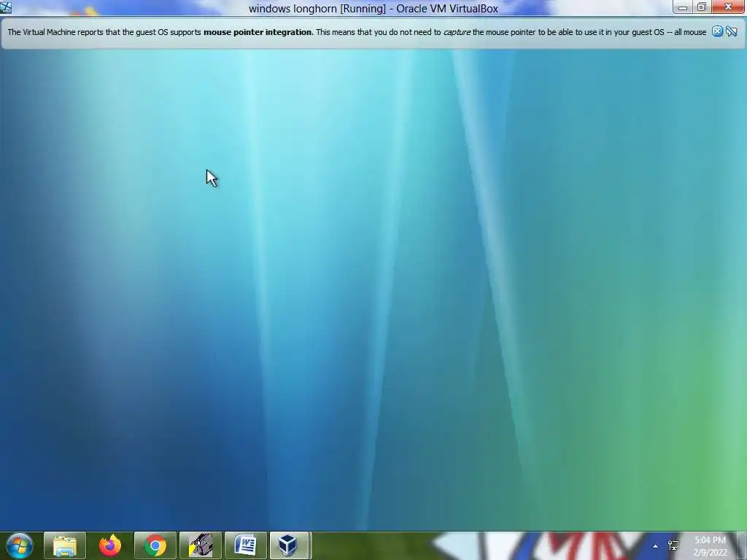Open Windows Explorer from the taskbar
The height and width of the screenshot is (560, 747).
tap(65, 545)
